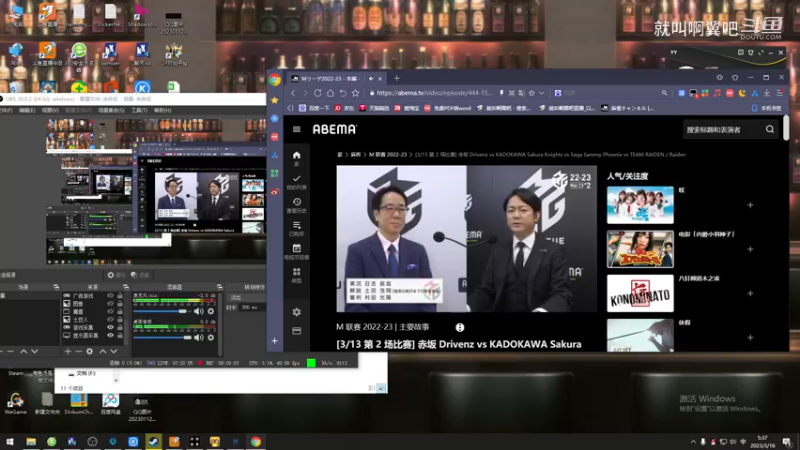Open browser sidebar favorites star
800x450 pixels.
[274, 100]
